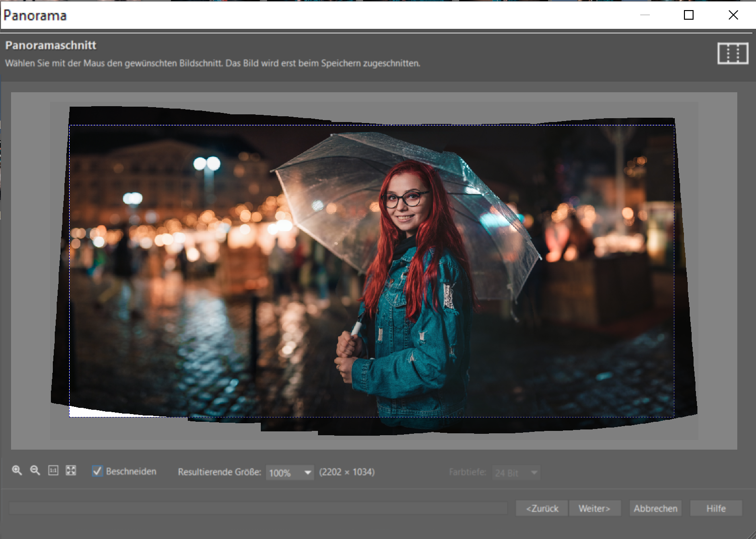Go back with the <Zurück button
756x539 pixels.
point(542,508)
